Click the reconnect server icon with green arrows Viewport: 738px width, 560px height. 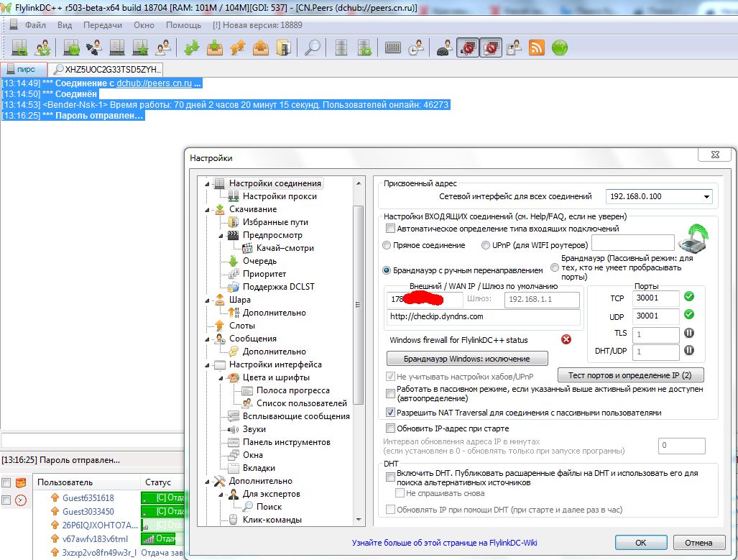point(20,47)
